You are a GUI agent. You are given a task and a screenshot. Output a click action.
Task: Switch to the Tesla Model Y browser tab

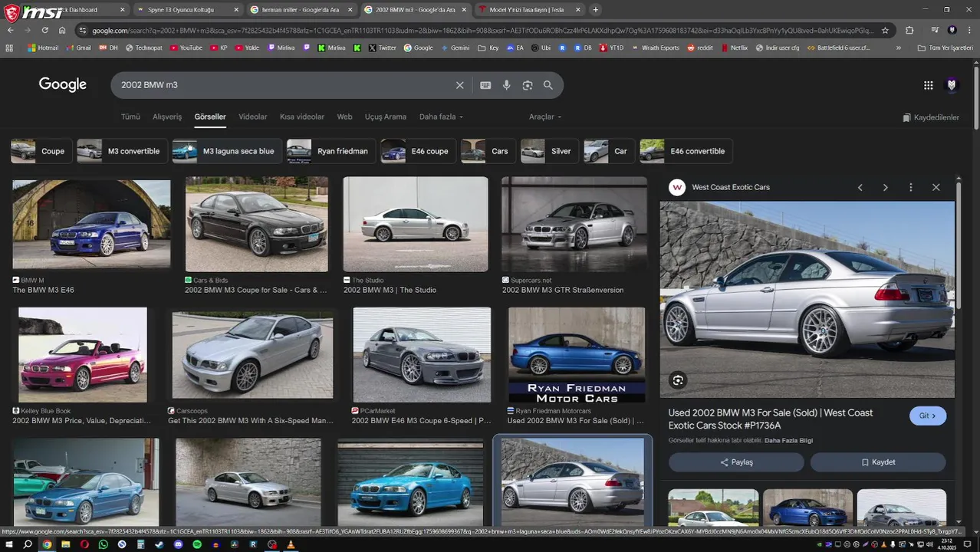(530, 9)
